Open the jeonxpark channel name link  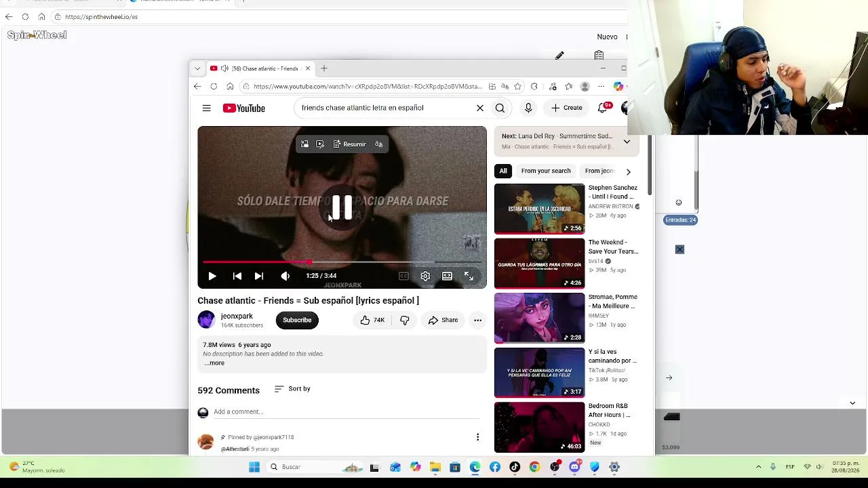[x=237, y=316]
